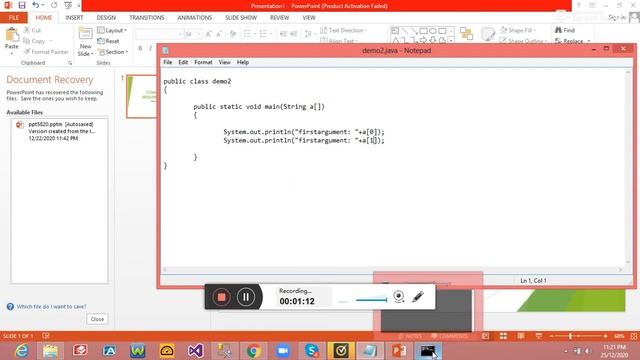Click Reset in the Slides group
This screenshot has width=640, height=360.
(109, 41)
